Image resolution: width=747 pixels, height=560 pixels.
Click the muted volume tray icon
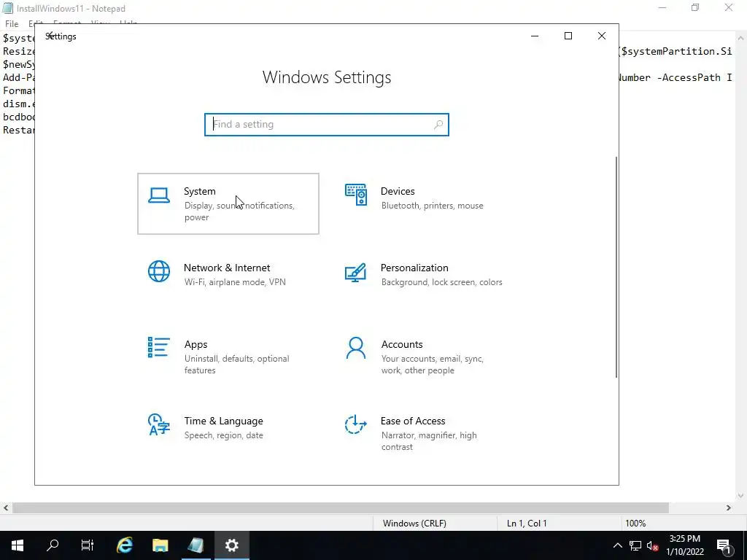click(x=653, y=545)
